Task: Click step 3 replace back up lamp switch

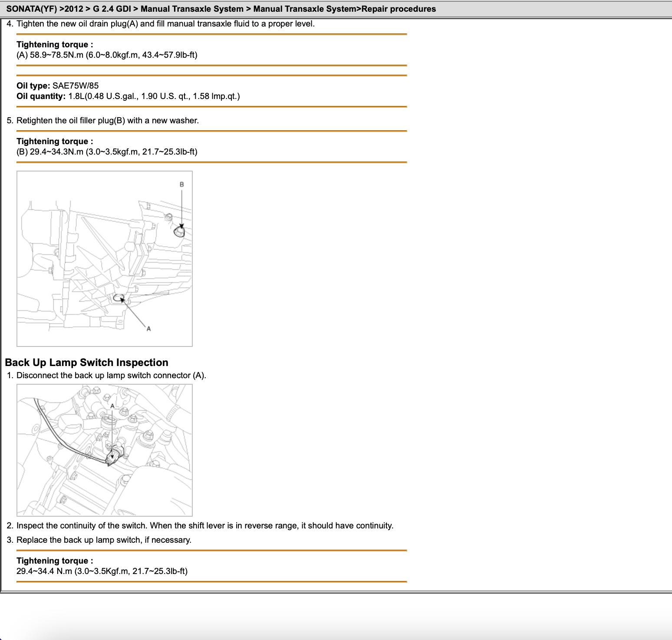Action: pos(104,540)
